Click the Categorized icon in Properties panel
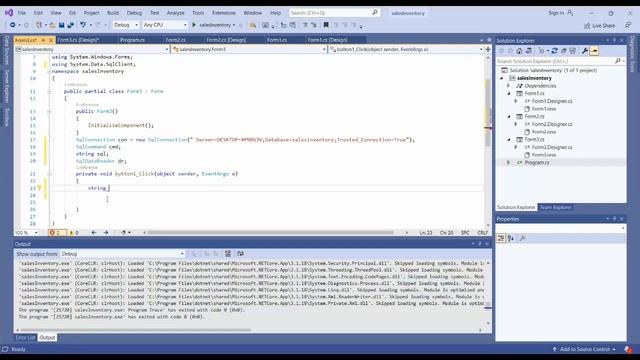640x360 pixels. point(501,238)
